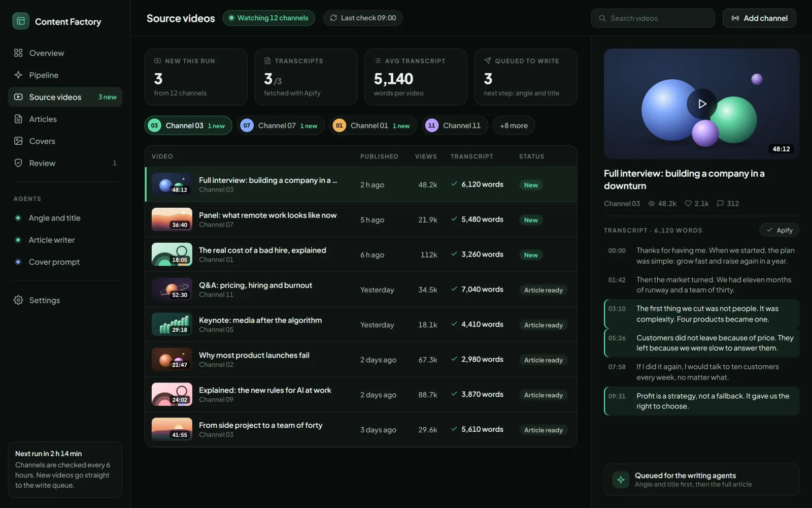This screenshot has height=508, width=812.
Task: Click the Covers image icon
Action: [x=18, y=141]
